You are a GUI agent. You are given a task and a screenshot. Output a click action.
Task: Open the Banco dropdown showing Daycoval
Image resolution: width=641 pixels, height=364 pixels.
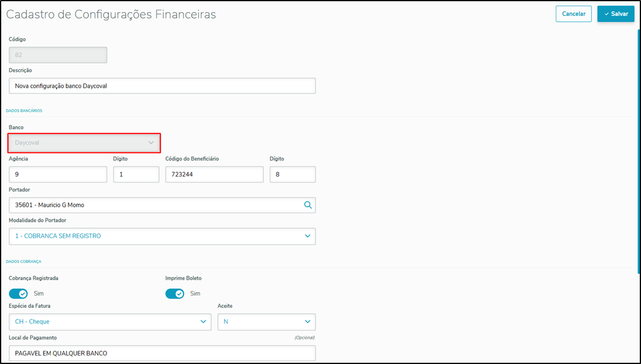click(85, 143)
